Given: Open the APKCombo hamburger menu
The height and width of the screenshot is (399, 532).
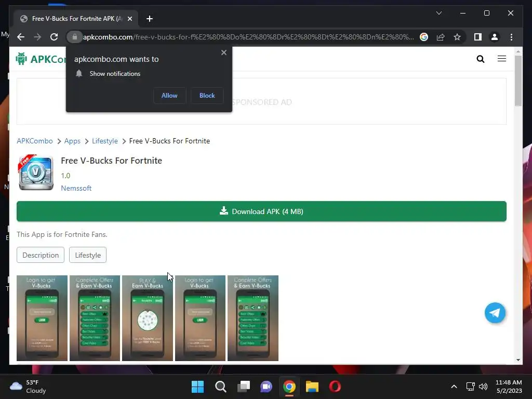Looking at the screenshot, I should (x=502, y=59).
